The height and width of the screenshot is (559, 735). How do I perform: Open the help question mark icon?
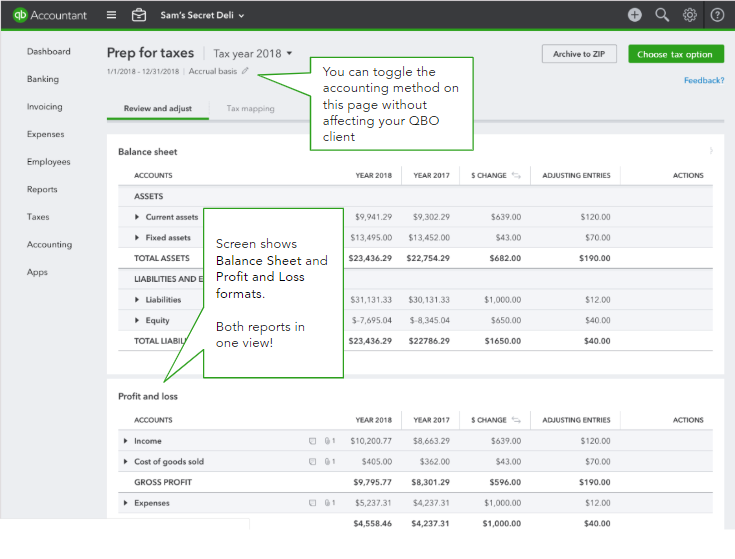point(717,15)
